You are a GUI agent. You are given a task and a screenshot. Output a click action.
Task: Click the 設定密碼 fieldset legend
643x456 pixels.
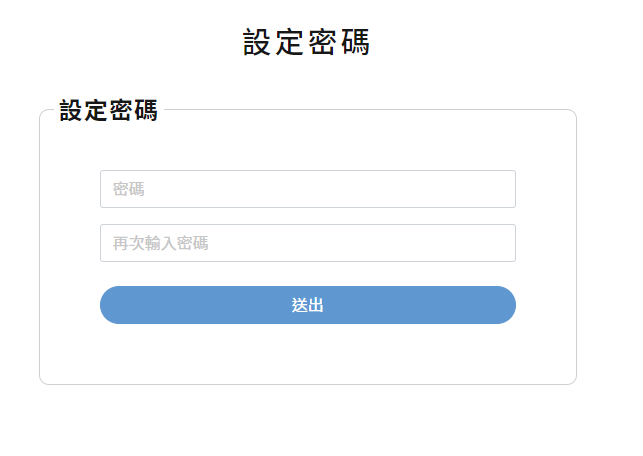tap(108, 111)
